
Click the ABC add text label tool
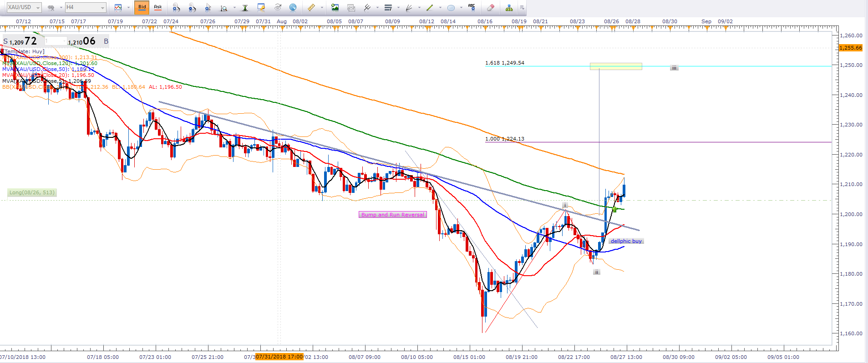tap(472, 7)
